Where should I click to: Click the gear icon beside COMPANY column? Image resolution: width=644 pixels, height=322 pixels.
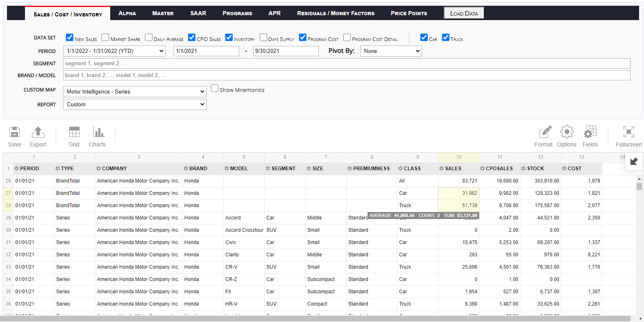coord(99,169)
